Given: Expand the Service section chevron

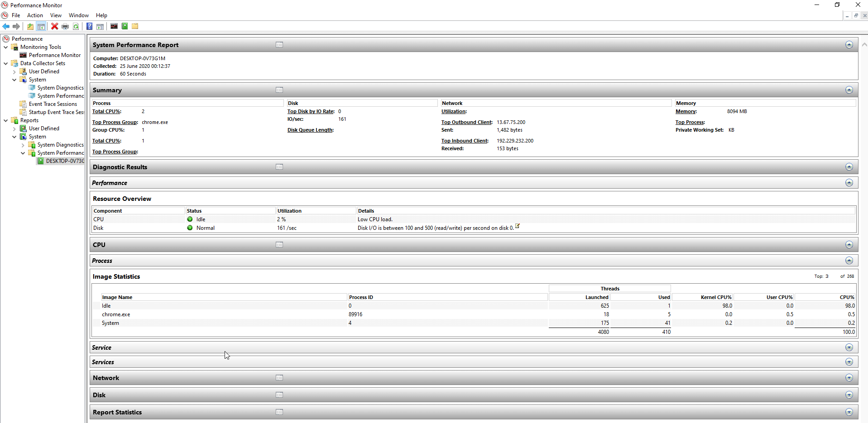Looking at the screenshot, I should coord(849,347).
